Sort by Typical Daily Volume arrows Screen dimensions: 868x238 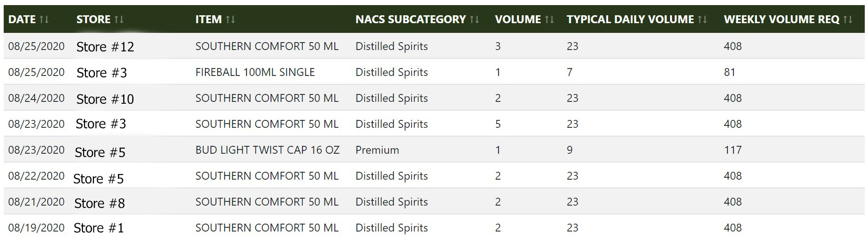(702, 19)
